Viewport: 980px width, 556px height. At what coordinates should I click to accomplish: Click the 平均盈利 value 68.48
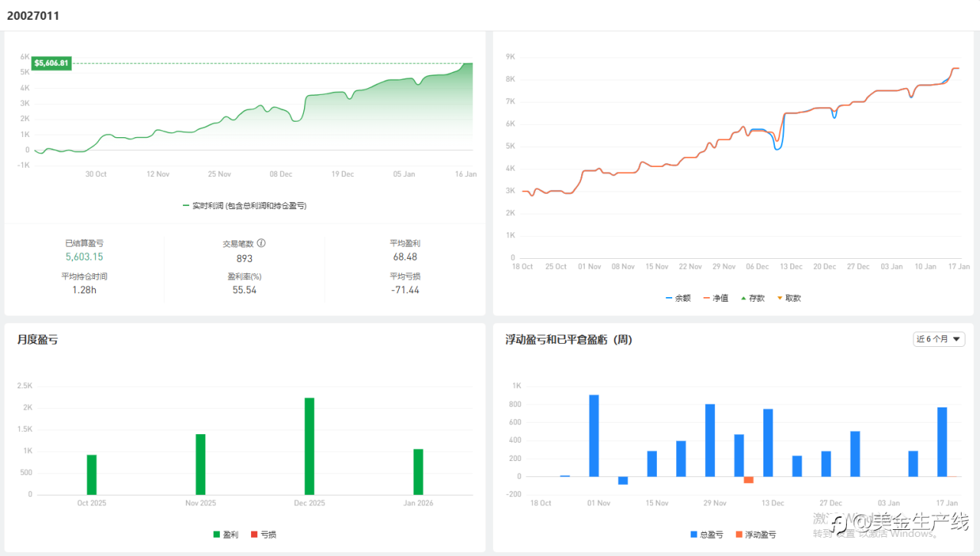click(x=404, y=257)
